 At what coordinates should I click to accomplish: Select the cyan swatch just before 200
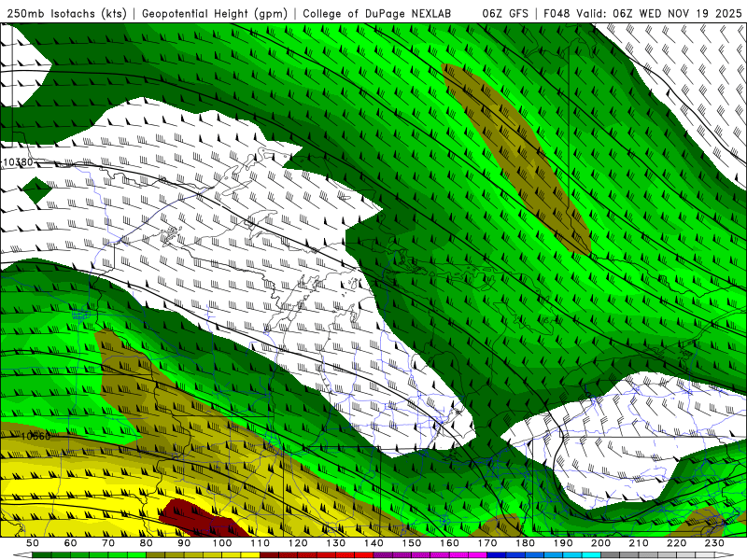pos(591,555)
